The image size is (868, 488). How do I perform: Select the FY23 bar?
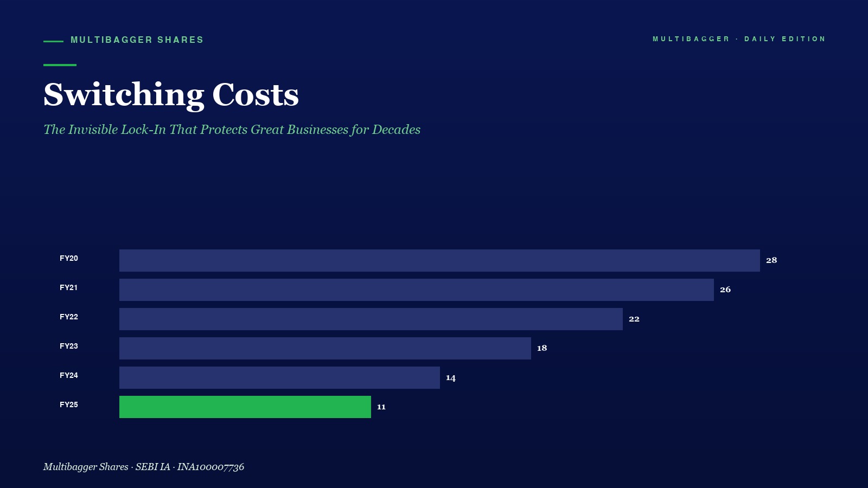(325, 348)
